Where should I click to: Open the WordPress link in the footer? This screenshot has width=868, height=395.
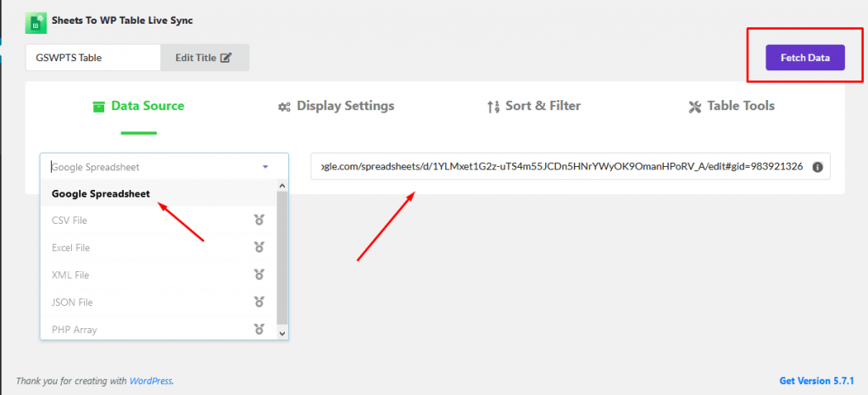tap(151, 381)
